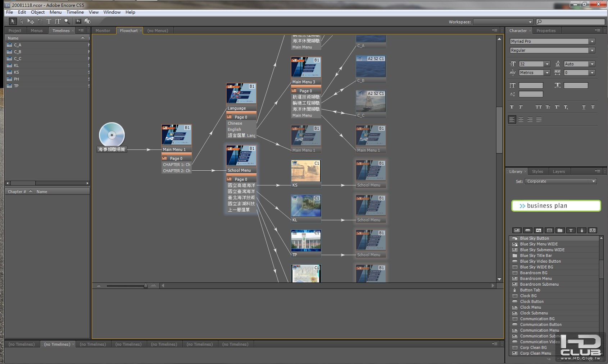Click the flowchart vertical scrollbar thumb
608x364 pixels.
point(499,130)
